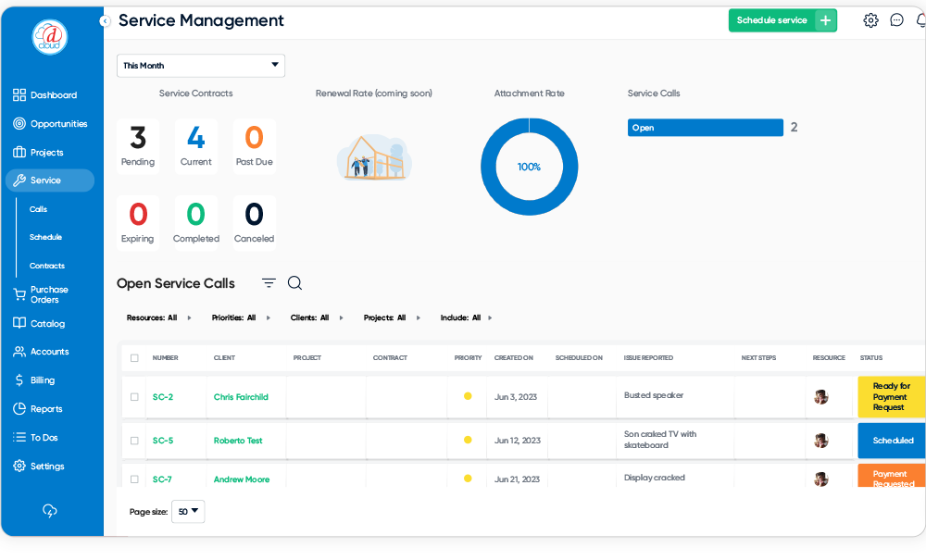Click the Completed contracts card

tap(196, 223)
